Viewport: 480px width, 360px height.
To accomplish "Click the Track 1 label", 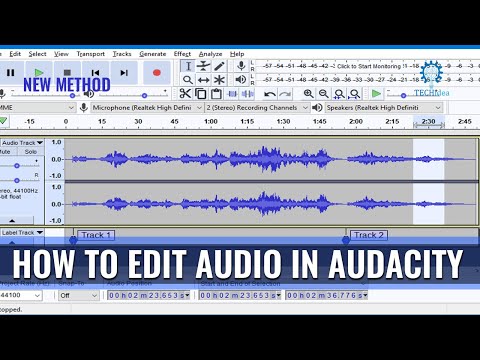I will (96, 235).
